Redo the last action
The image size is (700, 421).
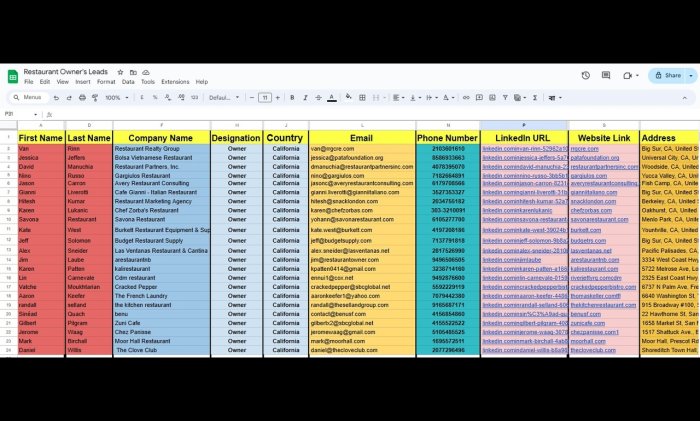pos(69,97)
